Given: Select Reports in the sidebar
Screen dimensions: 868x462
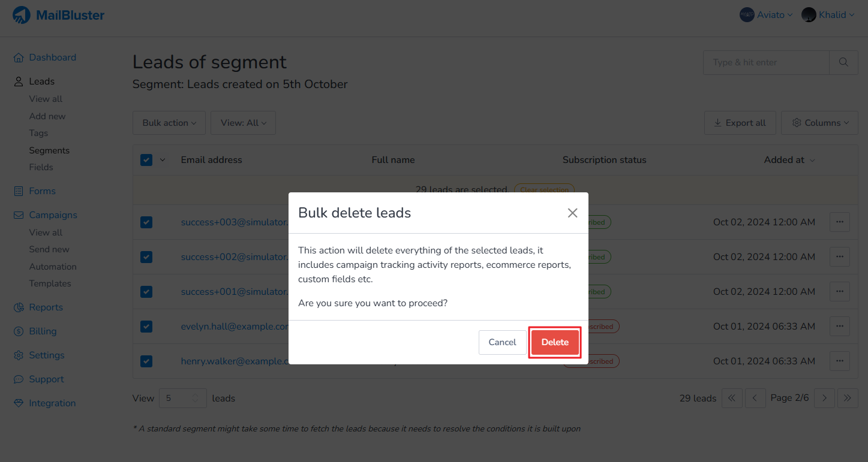Looking at the screenshot, I should (x=46, y=307).
